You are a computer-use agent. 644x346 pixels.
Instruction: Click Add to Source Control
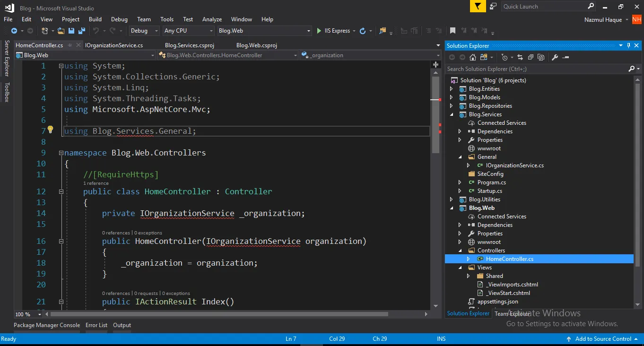tap(603, 339)
